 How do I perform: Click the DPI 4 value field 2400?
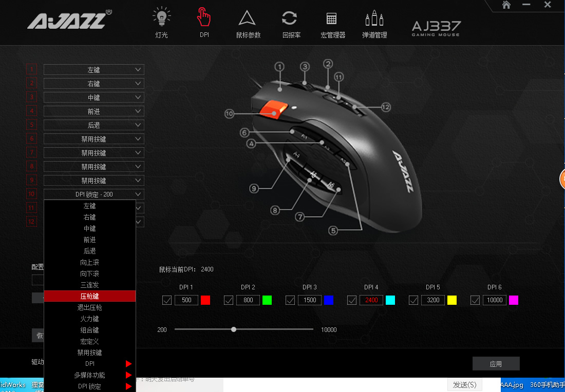pos(371,300)
